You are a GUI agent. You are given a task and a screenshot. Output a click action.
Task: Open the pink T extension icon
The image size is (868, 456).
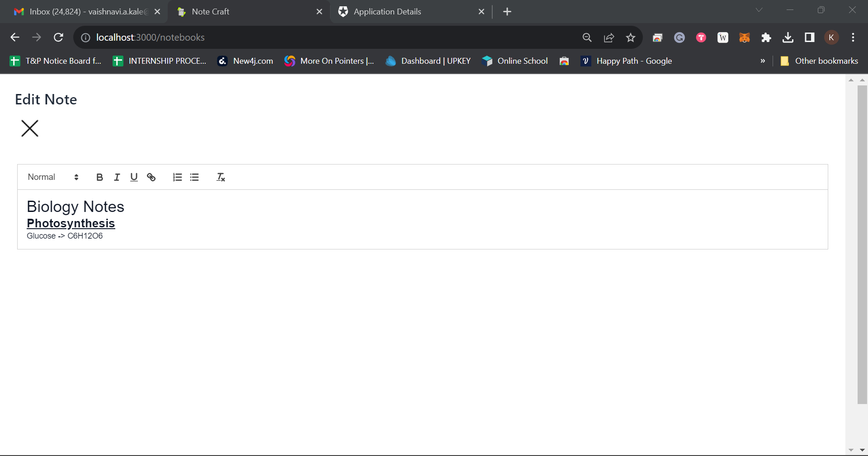click(x=701, y=38)
